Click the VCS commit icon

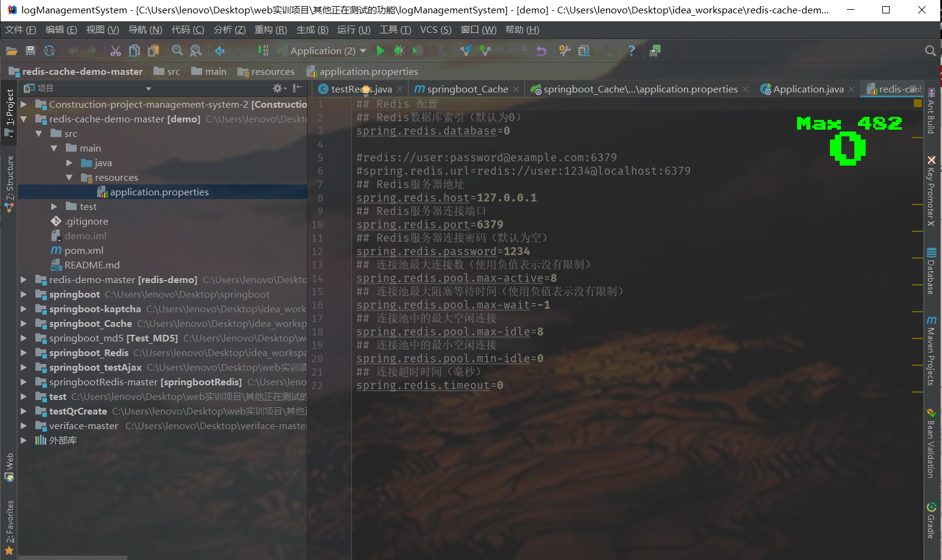coord(485,51)
